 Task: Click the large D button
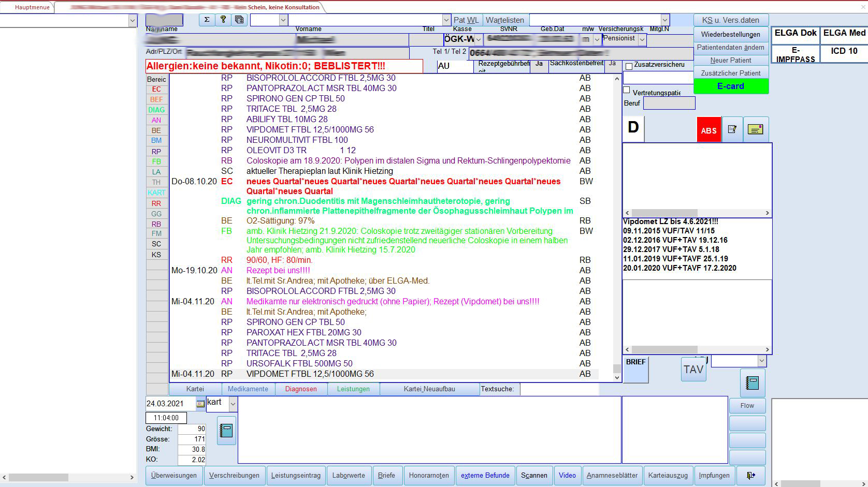pos(633,129)
